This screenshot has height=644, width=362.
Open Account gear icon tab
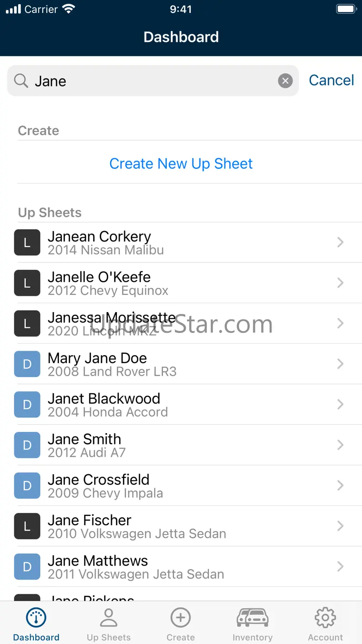coord(325,618)
